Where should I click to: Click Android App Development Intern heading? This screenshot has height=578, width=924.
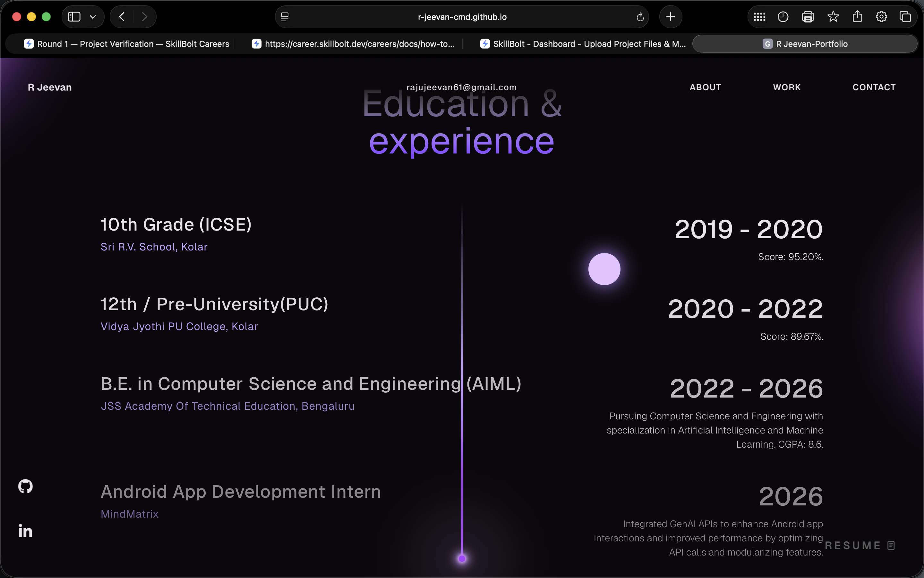click(241, 492)
